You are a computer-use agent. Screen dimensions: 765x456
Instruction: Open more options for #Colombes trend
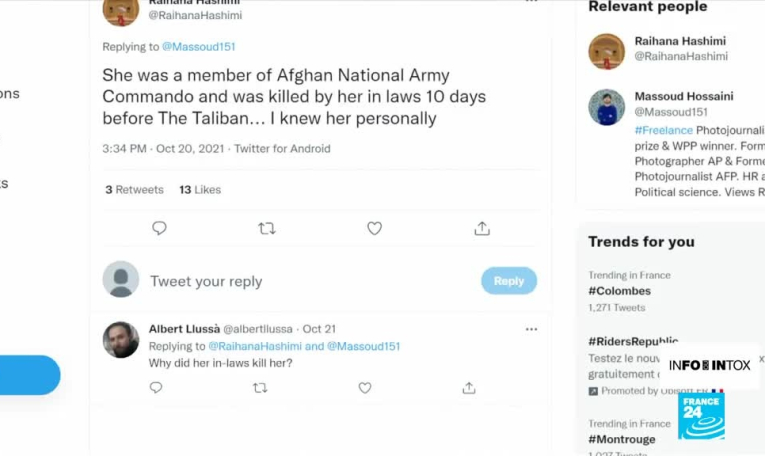point(757,276)
